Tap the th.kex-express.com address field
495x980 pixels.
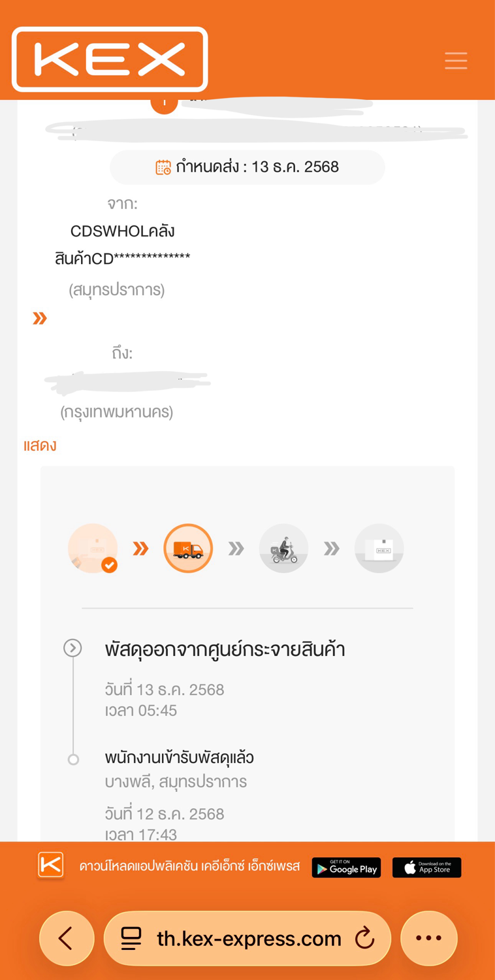coord(248,939)
